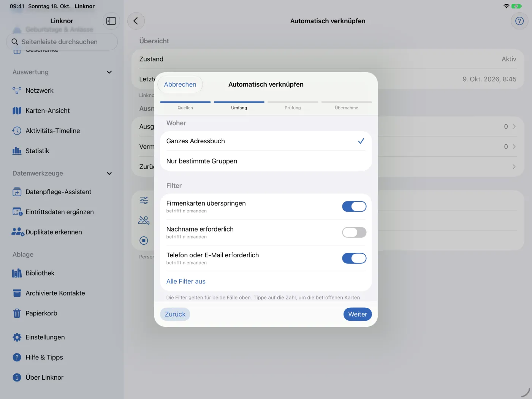
Task: Collapse the Datenwerkzeuge section chevron
Action: (x=109, y=173)
